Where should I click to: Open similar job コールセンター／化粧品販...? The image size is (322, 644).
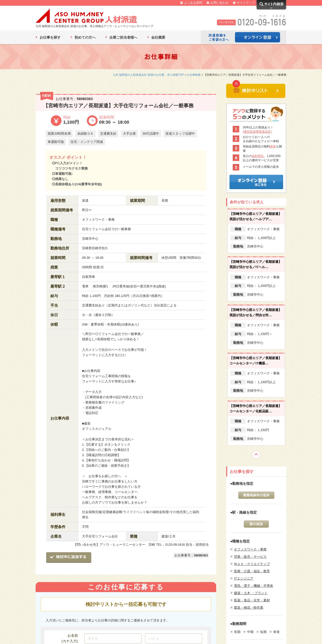pos(256,409)
